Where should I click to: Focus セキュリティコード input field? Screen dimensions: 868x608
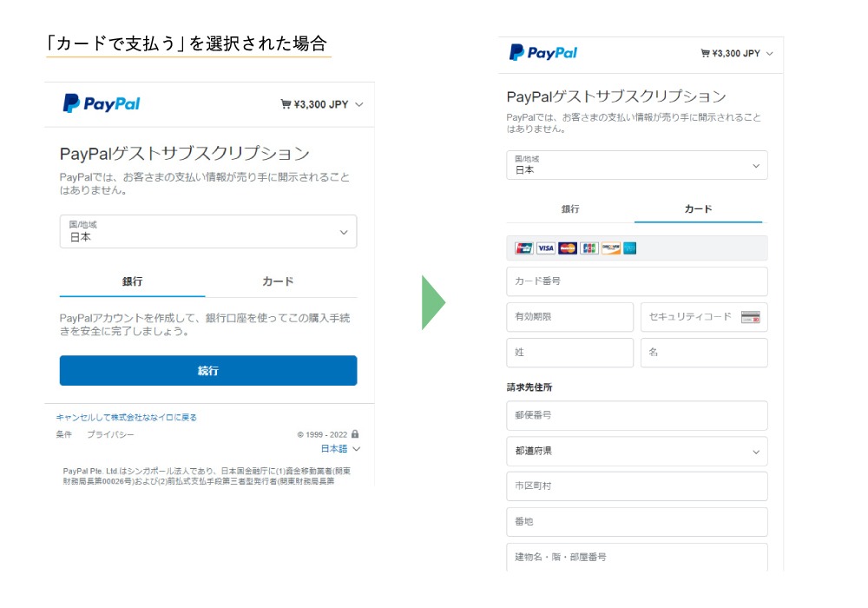704,317
